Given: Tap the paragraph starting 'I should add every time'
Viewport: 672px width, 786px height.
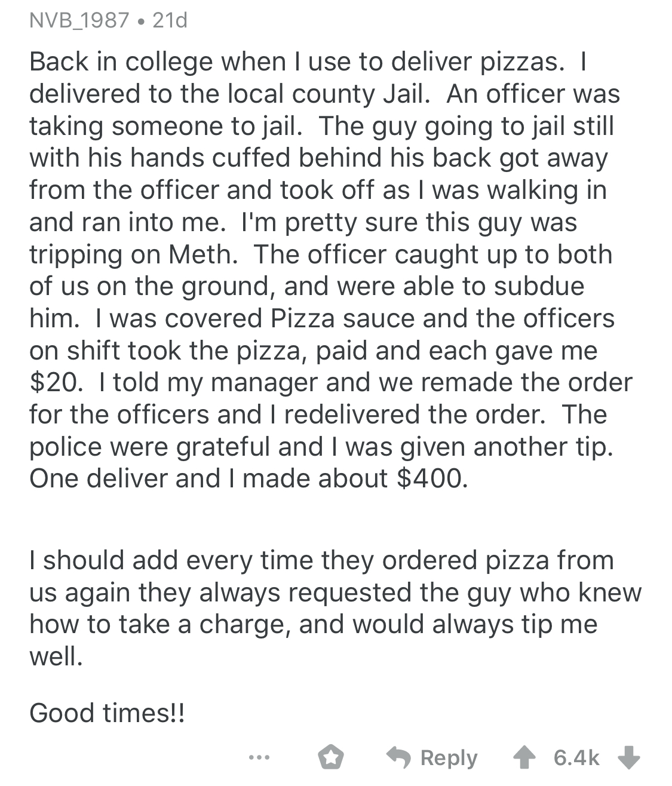Looking at the screenshot, I should pyautogui.click(x=321, y=560).
